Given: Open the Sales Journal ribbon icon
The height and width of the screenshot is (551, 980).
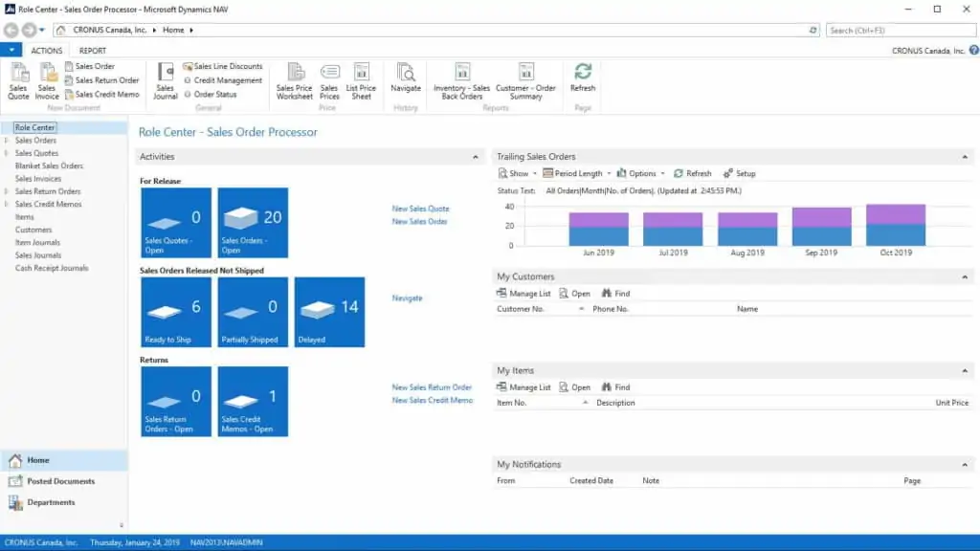Looking at the screenshot, I should [165, 81].
